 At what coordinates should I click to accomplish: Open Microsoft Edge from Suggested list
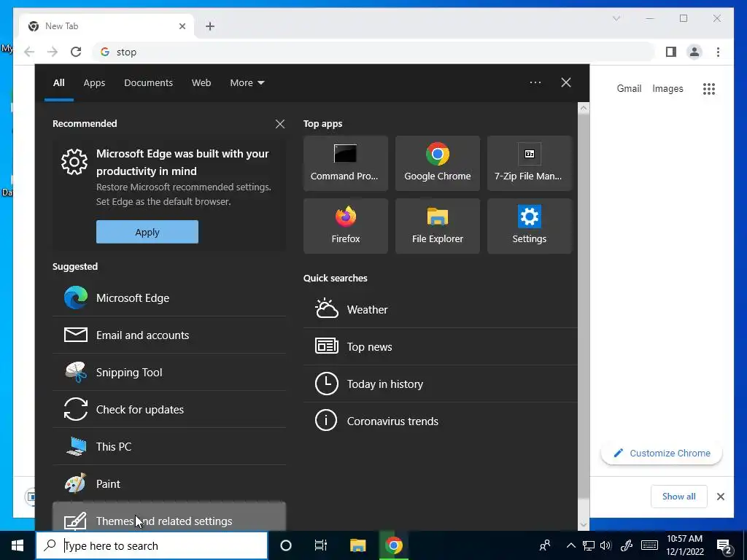169,298
